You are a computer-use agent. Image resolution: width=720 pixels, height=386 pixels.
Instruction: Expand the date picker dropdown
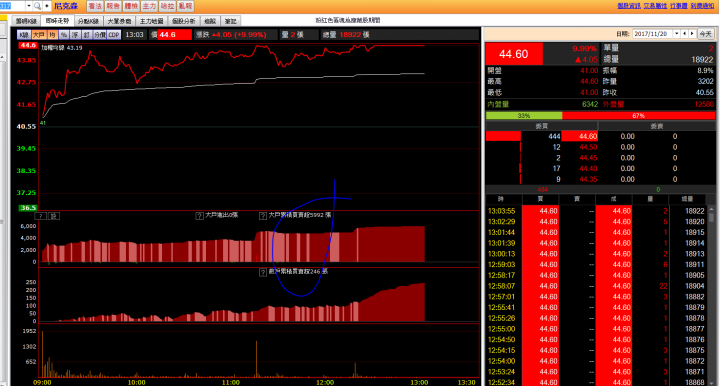676,34
